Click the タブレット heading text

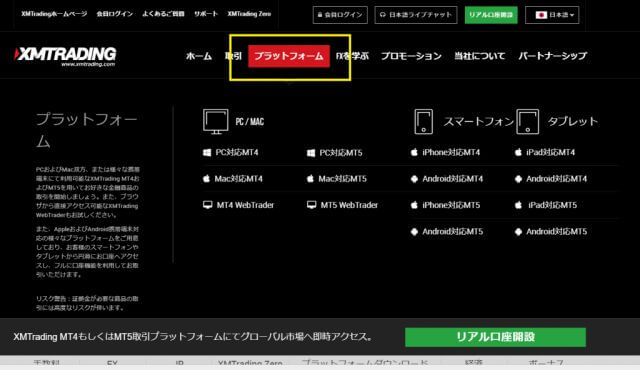(x=573, y=122)
